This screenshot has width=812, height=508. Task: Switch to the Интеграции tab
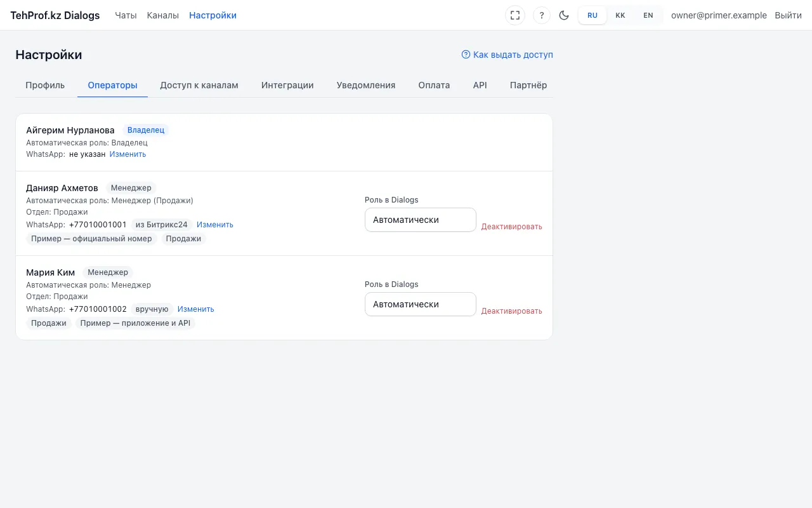pyautogui.click(x=287, y=85)
